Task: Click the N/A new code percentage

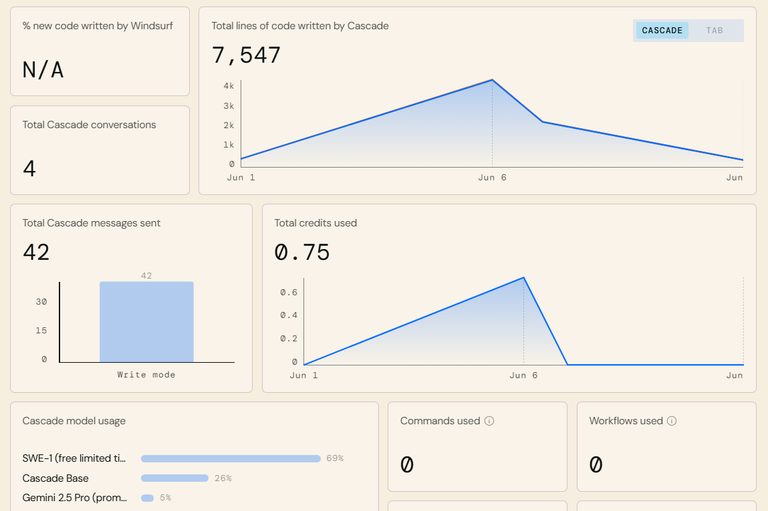Action: (43, 70)
